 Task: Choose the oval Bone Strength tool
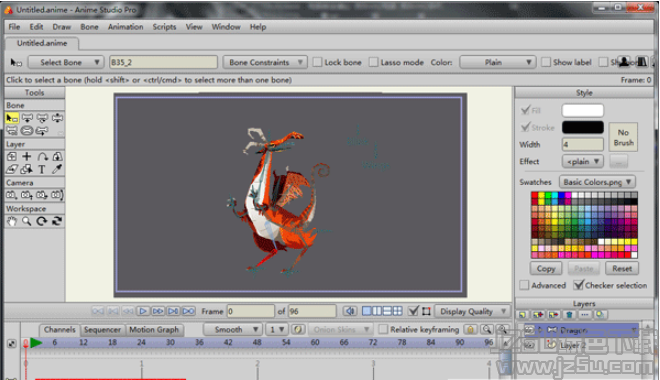coord(27,131)
